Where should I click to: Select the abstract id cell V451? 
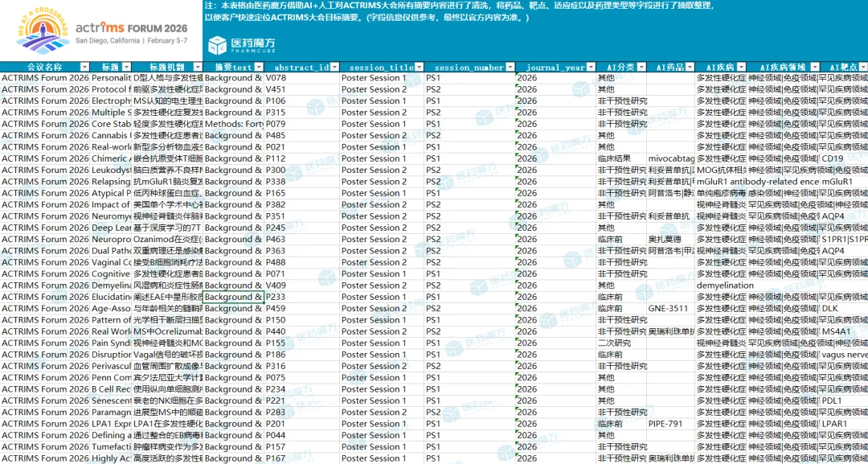301,89
